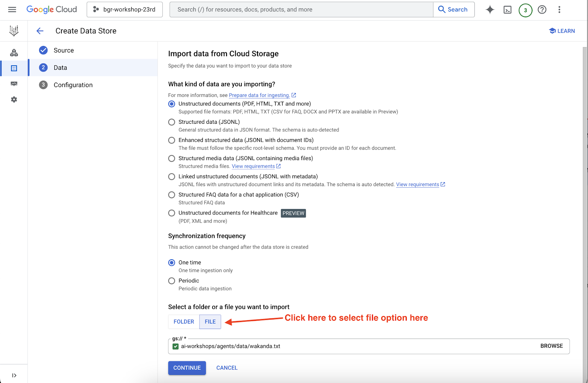Viewport: 588px width, 383px height.
Task: Select the FILE tab option
Action: 210,322
